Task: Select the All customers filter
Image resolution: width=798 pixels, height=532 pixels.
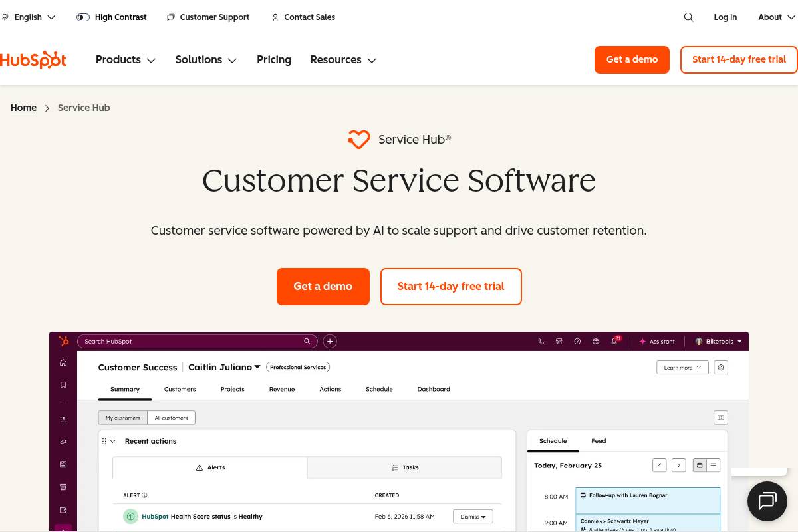Action: (171, 418)
